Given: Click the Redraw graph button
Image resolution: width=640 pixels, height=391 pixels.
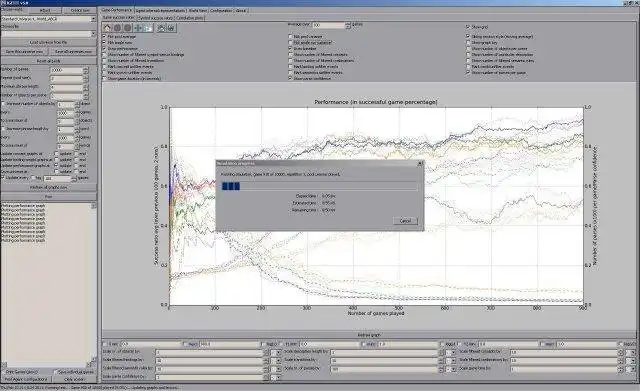Looking at the screenshot, I should point(369,335).
